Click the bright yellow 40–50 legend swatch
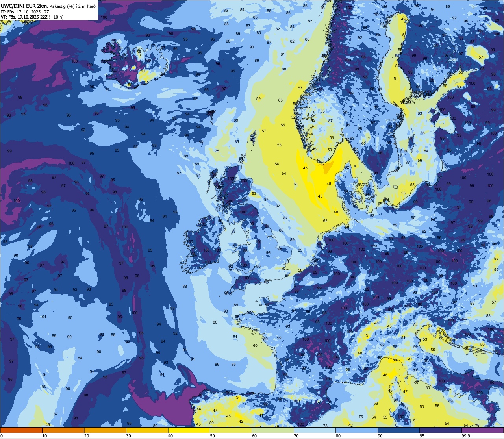 pyautogui.click(x=189, y=430)
